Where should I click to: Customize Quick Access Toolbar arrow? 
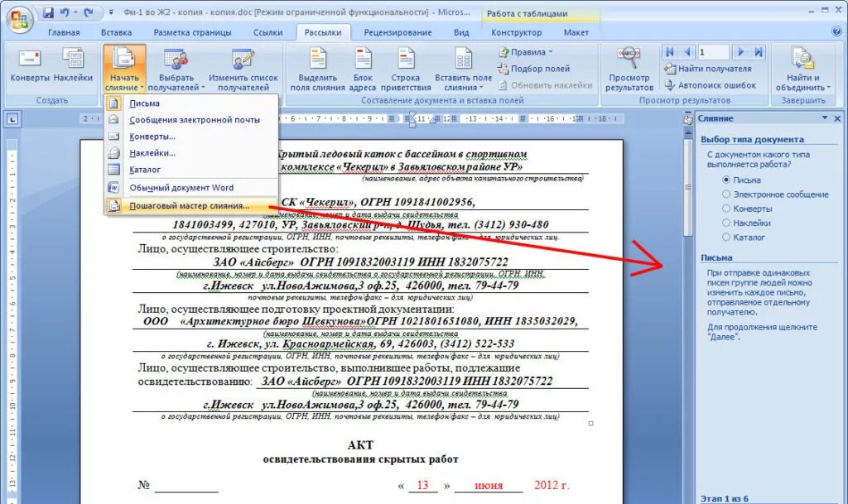point(111,12)
